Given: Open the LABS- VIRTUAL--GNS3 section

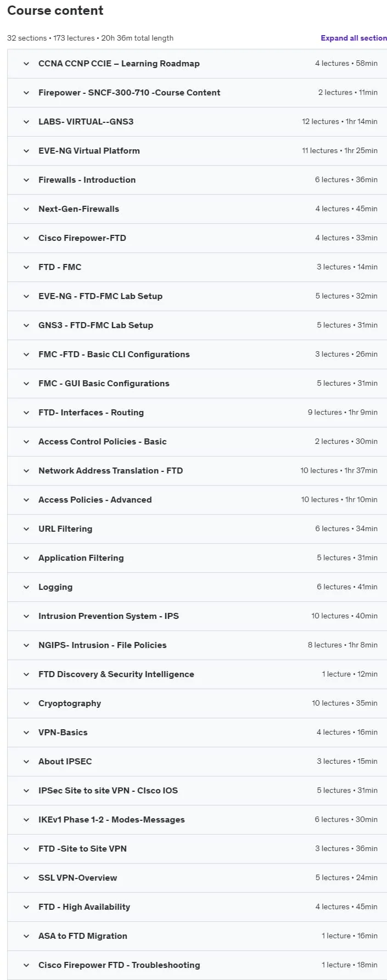Looking at the screenshot, I should 197,122.
